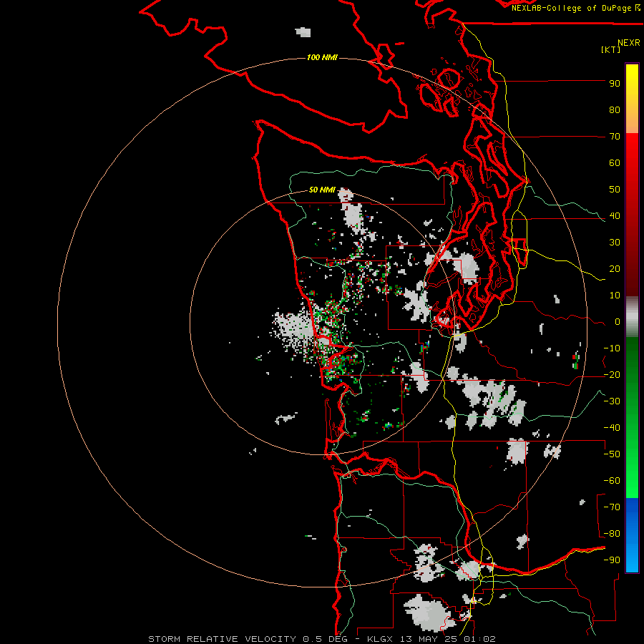
Task: Select the 90 value on velocity scale
Action: click(x=615, y=84)
